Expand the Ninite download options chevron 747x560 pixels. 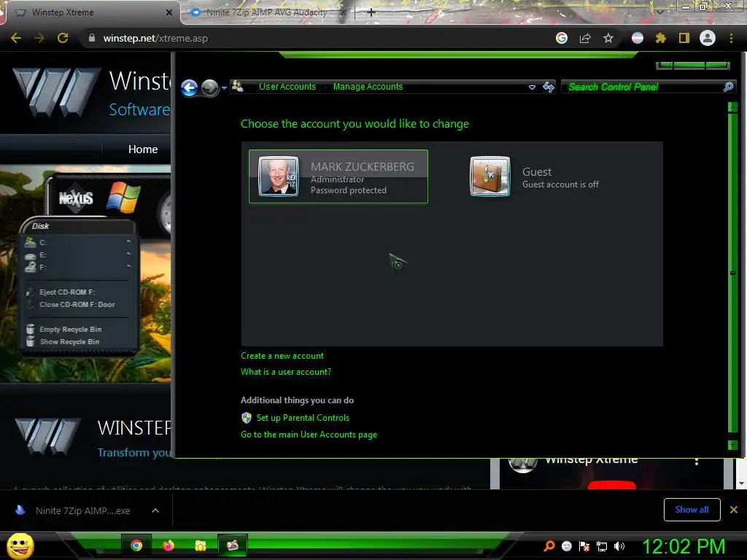tap(155, 510)
